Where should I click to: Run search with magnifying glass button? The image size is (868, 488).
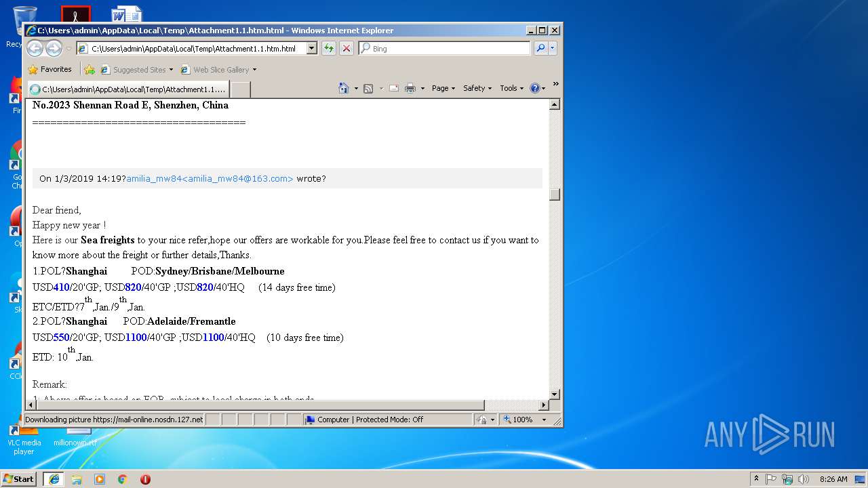click(540, 49)
